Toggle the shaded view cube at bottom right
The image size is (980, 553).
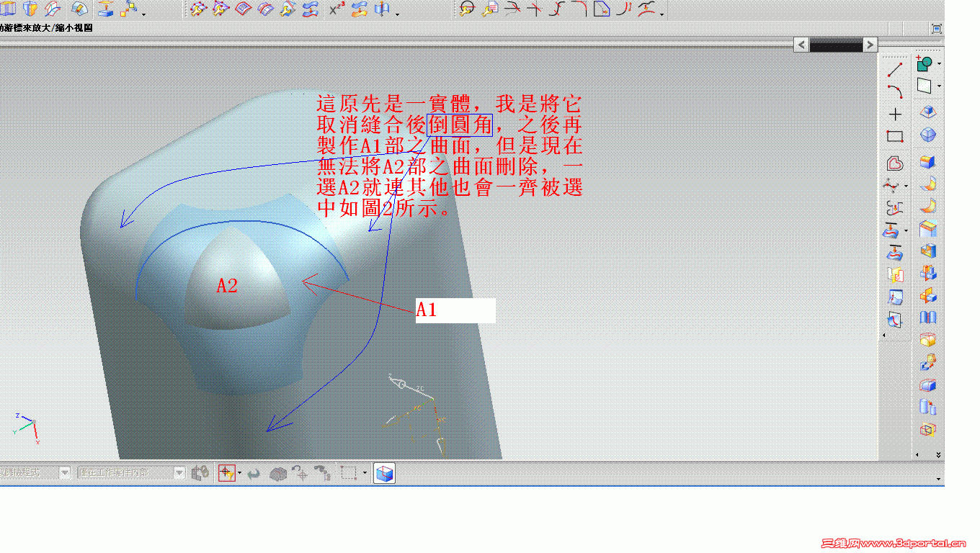coord(385,473)
